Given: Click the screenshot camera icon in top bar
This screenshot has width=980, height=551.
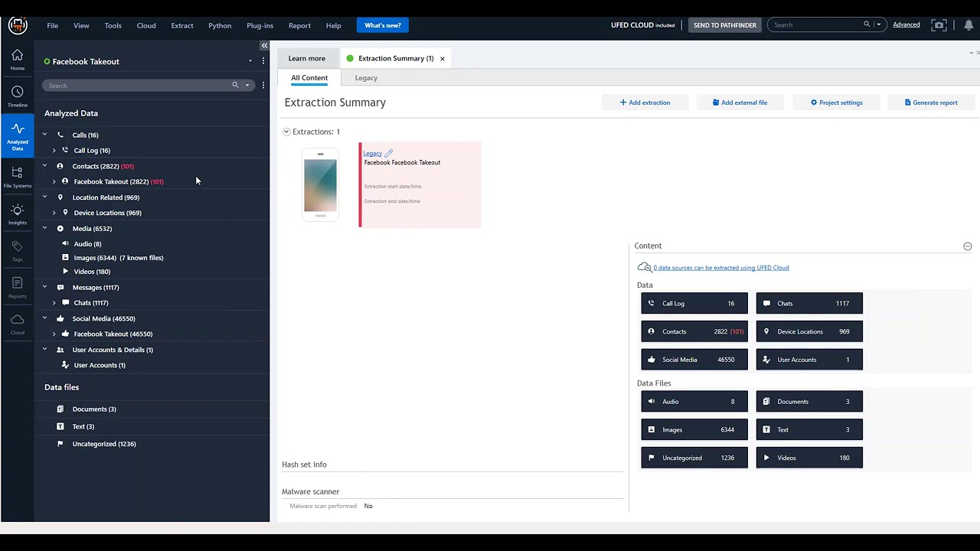Looking at the screenshot, I should pyautogui.click(x=939, y=24).
